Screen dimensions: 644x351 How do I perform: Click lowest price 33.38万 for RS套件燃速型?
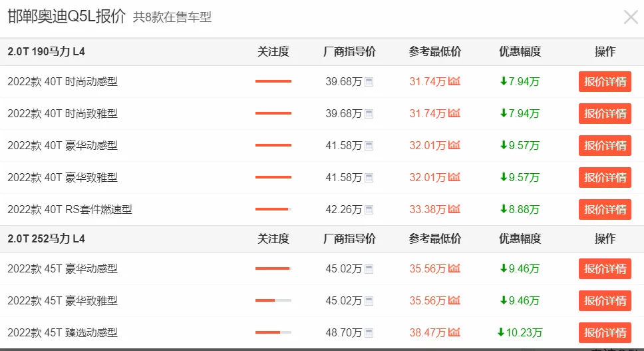[428, 210]
